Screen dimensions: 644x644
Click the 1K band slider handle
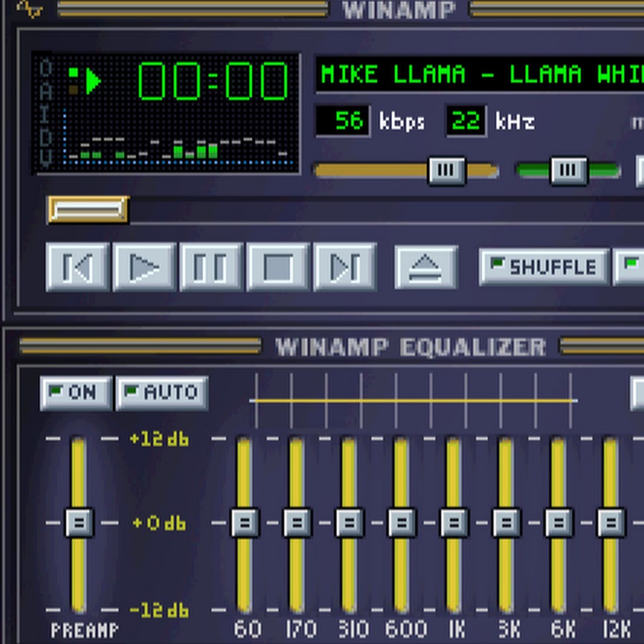[x=454, y=522]
